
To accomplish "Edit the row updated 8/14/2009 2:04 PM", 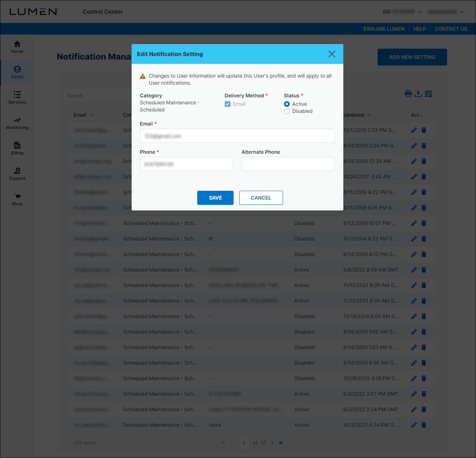I will [414, 146].
